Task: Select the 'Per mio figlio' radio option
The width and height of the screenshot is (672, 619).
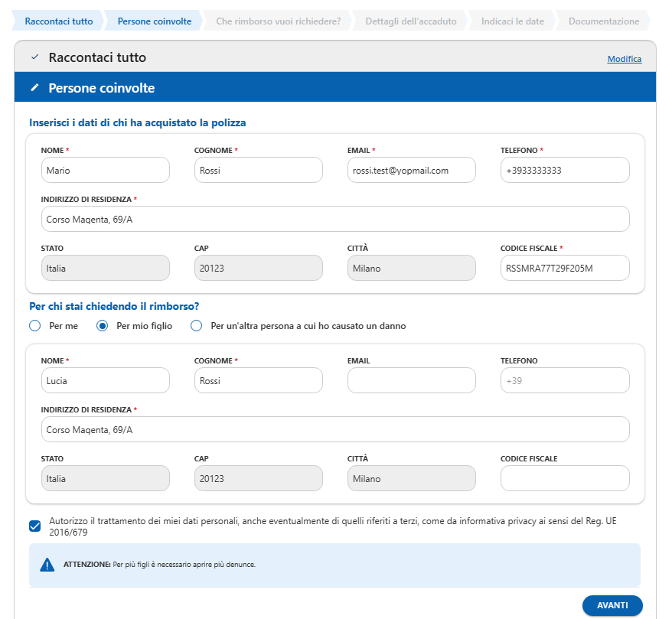Action: coord(102,326)
